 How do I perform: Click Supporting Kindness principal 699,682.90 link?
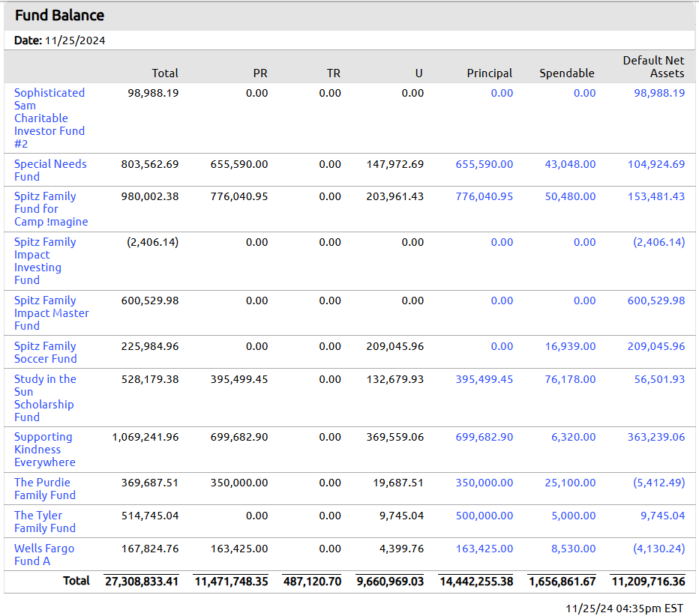click(484, 438)
